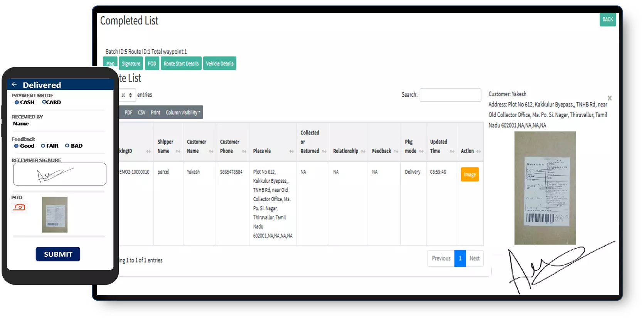Open the entries per page selector

[x=127, y=95]
